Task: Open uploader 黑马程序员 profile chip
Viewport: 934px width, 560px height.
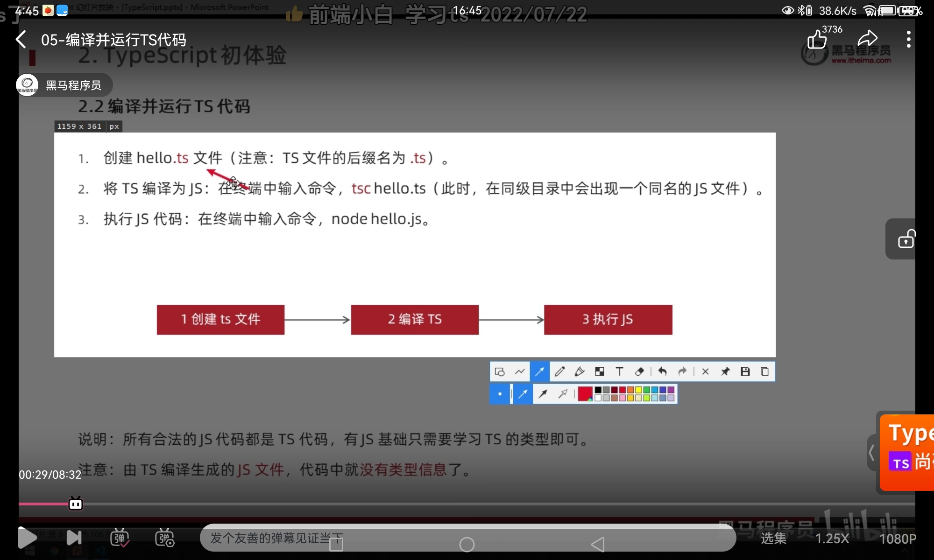Action: [x=64, y=85]
